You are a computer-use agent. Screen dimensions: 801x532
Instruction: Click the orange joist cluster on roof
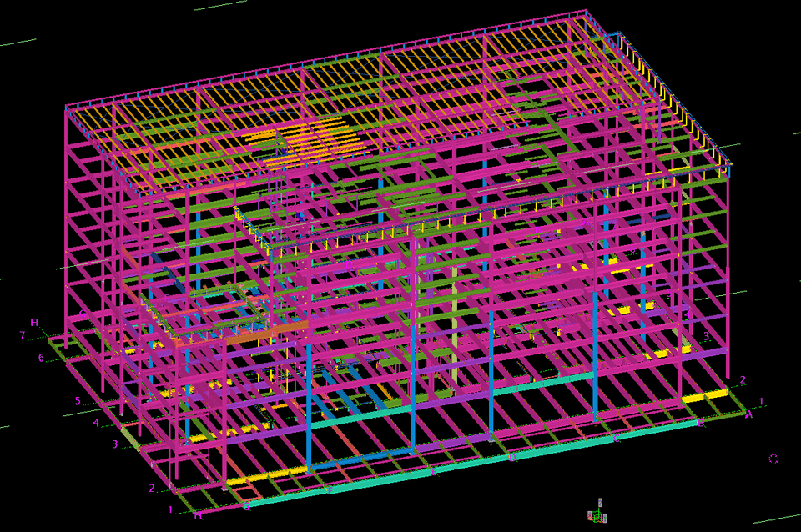pyautogui.click(x=309, y=138)
